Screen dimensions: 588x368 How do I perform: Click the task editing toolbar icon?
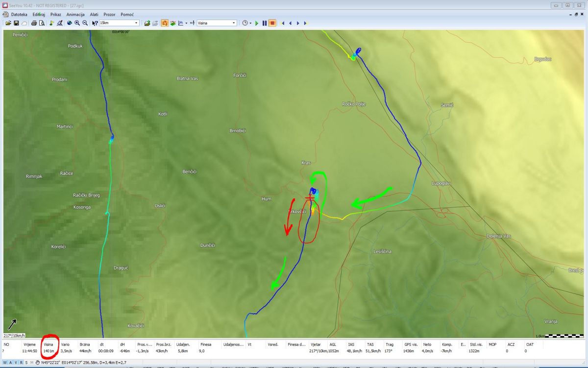pos(60,23)
